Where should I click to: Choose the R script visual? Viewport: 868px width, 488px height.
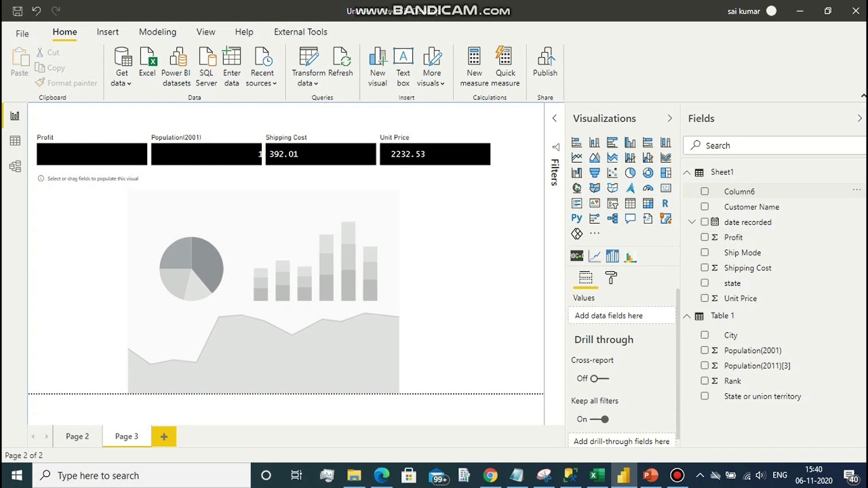pos(665,203)
